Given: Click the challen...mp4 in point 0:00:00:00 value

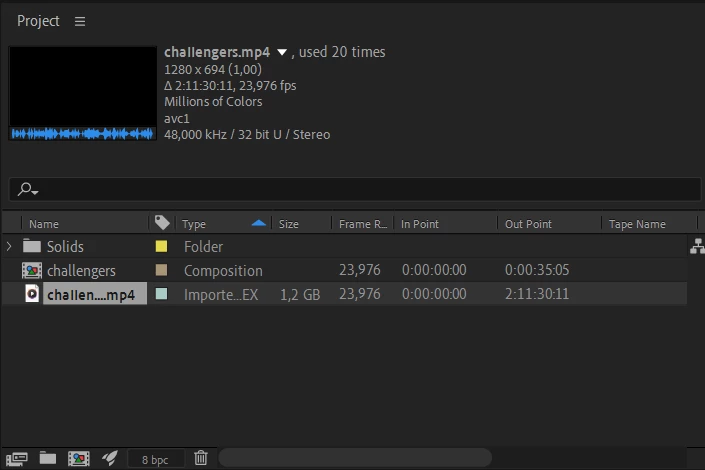Looking at the screenshot, I should point(434,294).
